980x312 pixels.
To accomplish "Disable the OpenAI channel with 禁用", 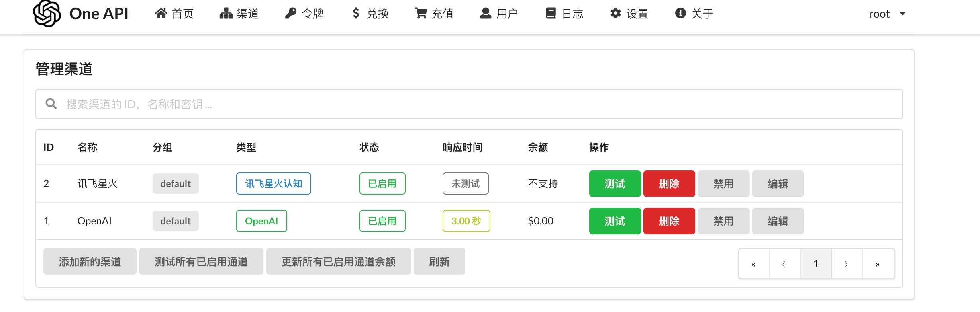I will click(723, 221).
